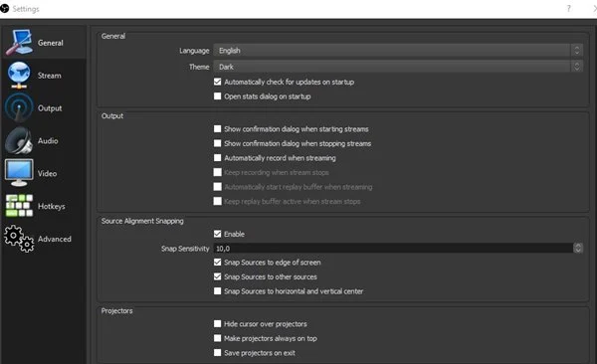The image size is (597, 364).
Task: Switch to the Hotkeys settings tab label
Action: point(52,206)
